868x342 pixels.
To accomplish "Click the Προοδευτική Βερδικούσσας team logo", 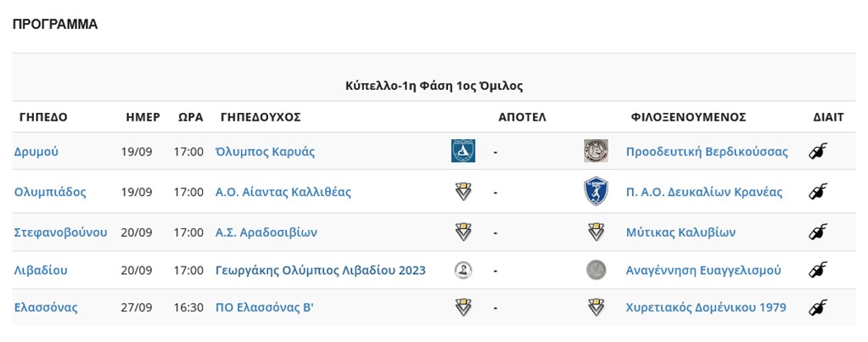I will coord(596,150).
